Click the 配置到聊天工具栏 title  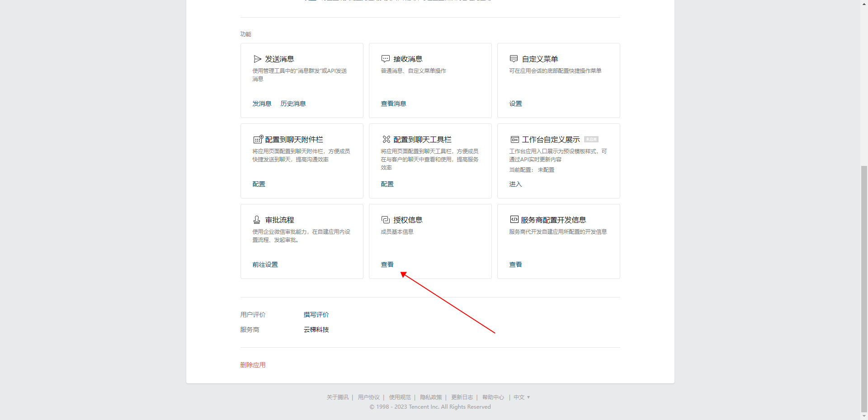tap(422, 139)
